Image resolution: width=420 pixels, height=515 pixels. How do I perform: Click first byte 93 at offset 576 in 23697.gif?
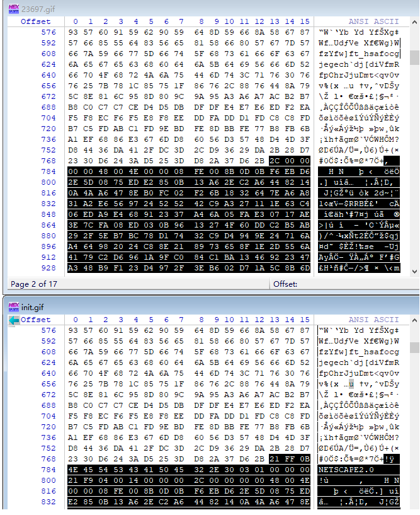click(x=73, y=32)
